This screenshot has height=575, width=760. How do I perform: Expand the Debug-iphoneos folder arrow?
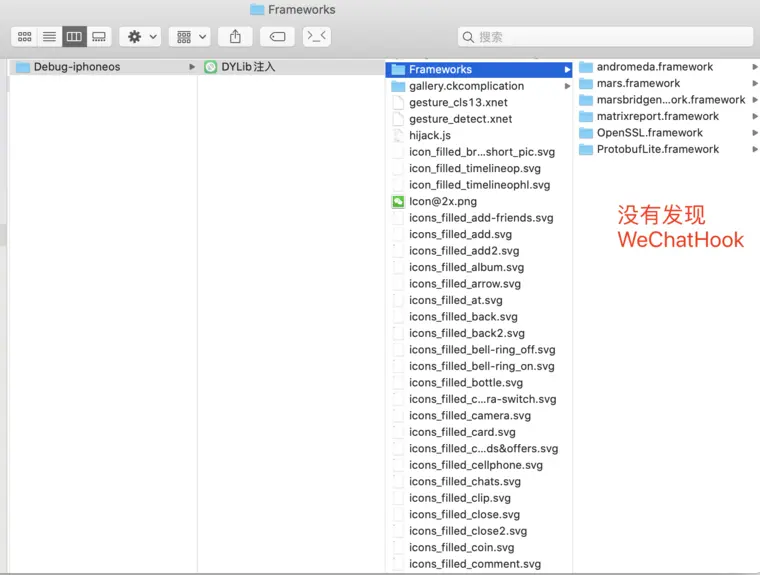[x=192, y=67]
